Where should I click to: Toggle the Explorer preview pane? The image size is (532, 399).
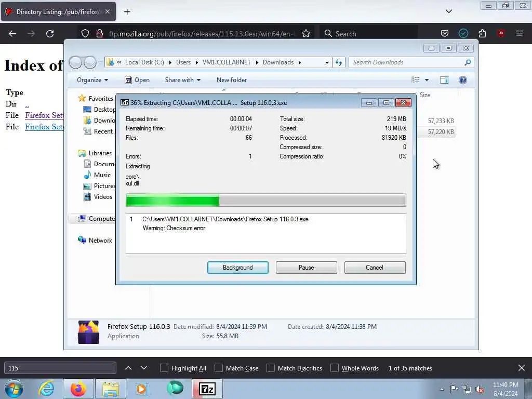(x=444, y=80)
